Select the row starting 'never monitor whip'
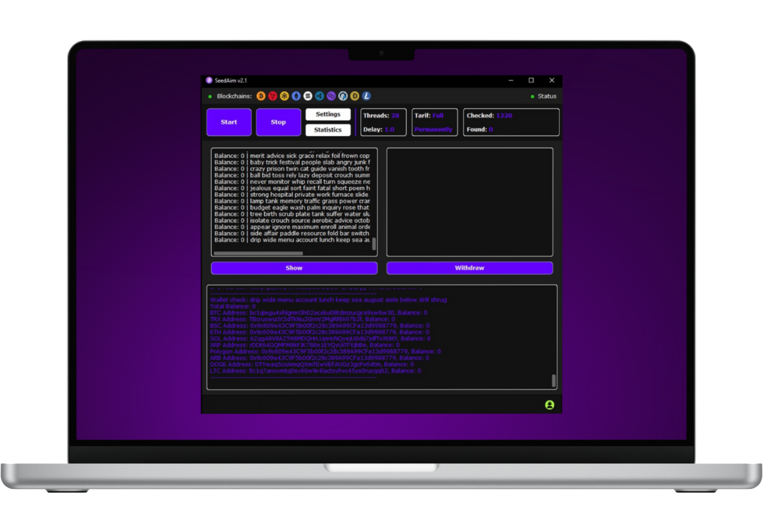Screen dimensions: 763x532 tap(292, 181)
